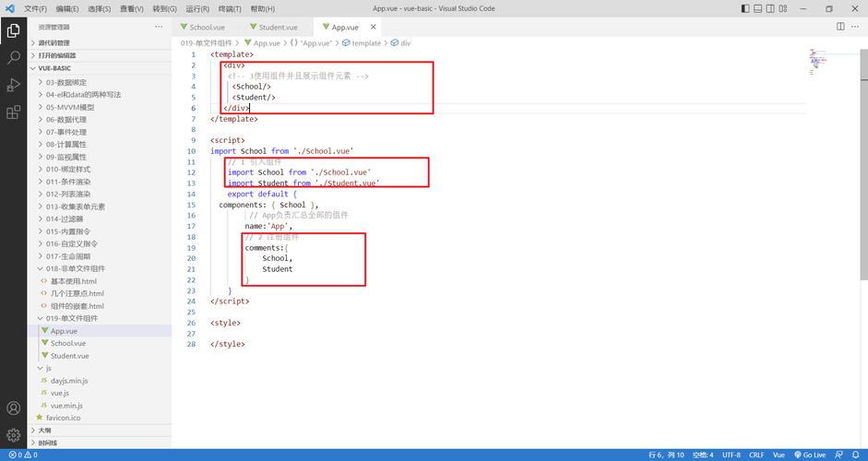The height and width of the screenshot is (461, 868).
Task: Collapse the 019-单文件组件 folder
Action: point(100,318)
